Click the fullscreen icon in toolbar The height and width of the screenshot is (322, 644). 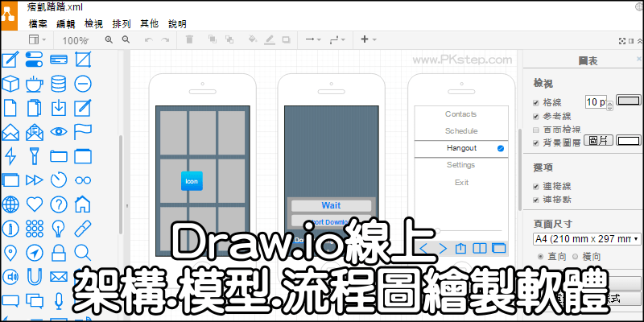point(621,41)
